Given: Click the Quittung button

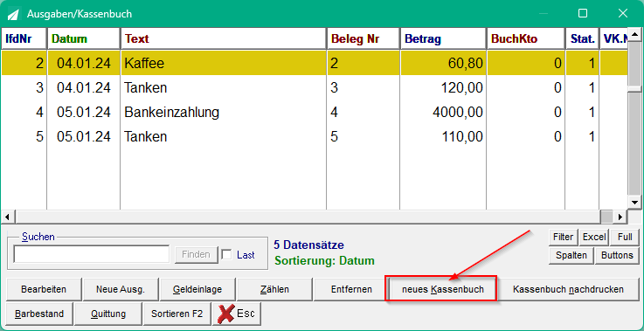Looking at the screenshot, I should (108, 314).
